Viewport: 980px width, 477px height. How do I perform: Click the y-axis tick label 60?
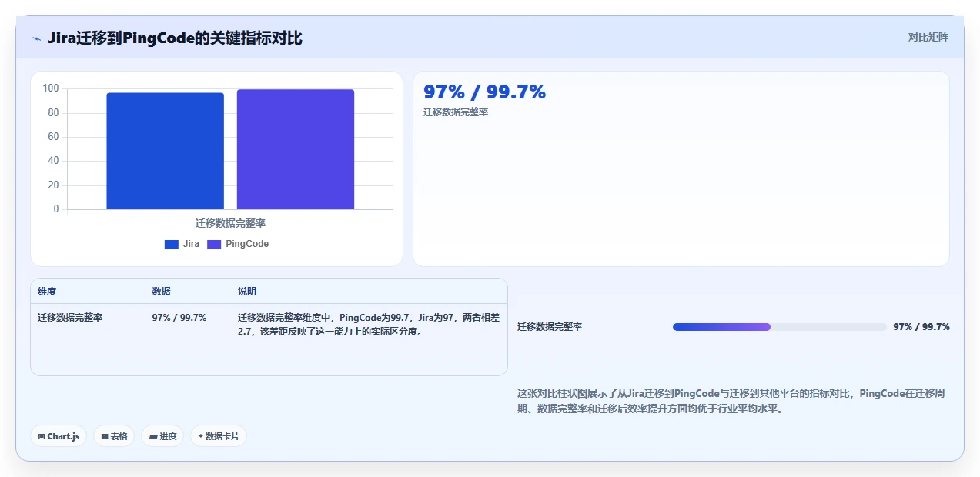(x=53, y=137)
